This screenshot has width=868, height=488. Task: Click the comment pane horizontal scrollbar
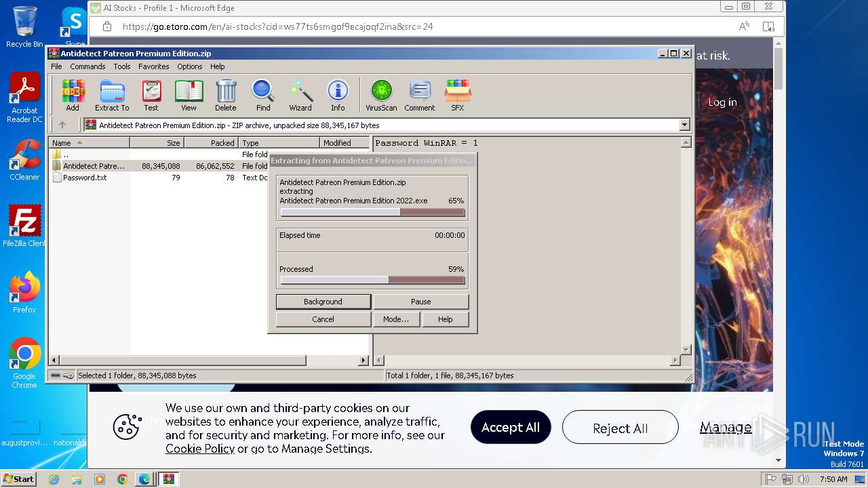[x=527, y=361]
